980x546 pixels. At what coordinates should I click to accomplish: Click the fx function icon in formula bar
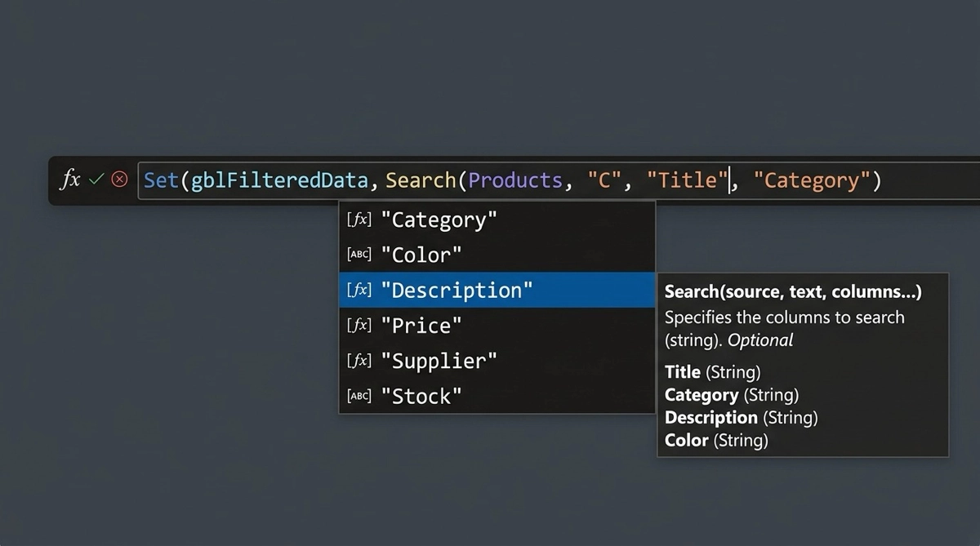69,180
